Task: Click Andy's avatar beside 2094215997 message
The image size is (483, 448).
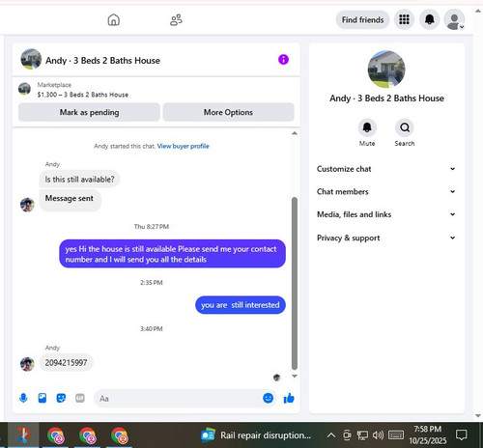Action: coord(27,364)
